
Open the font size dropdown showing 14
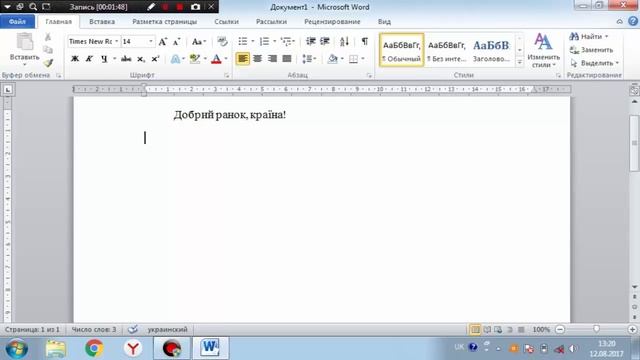(151, 42)
